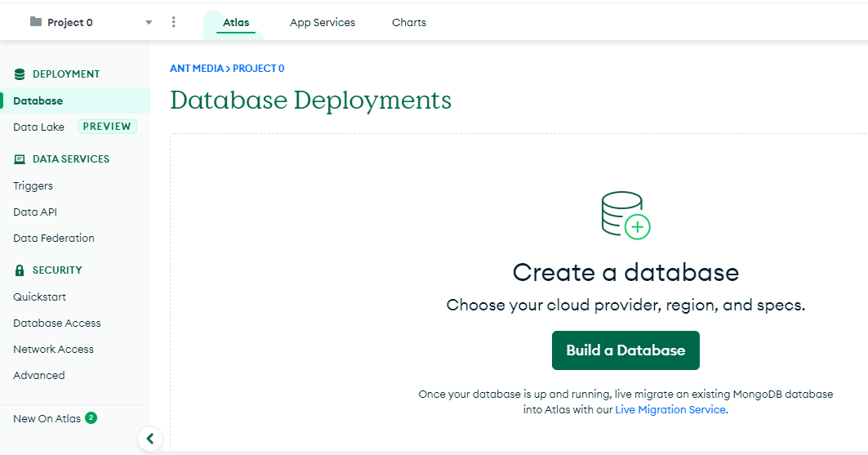Collapse the sidebar with the chevron button
The height and width of the screenshot is (455, 868).
(150, 439)
